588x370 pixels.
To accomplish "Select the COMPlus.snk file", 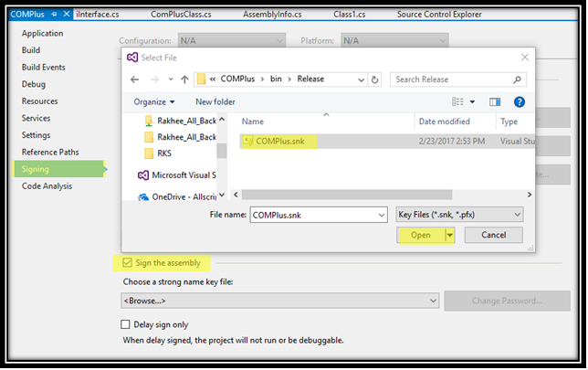I will [387, 142].
